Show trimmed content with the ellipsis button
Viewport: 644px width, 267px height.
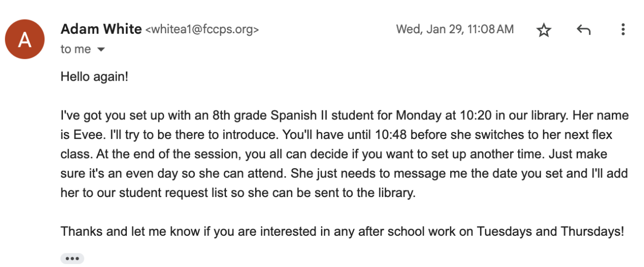[x=72, y=258]
